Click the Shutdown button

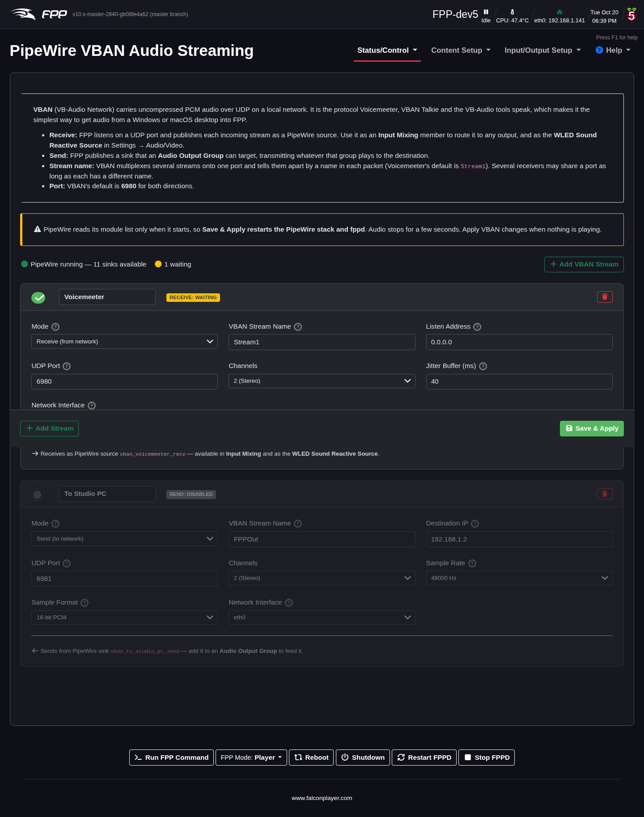[x=363, y=758]
